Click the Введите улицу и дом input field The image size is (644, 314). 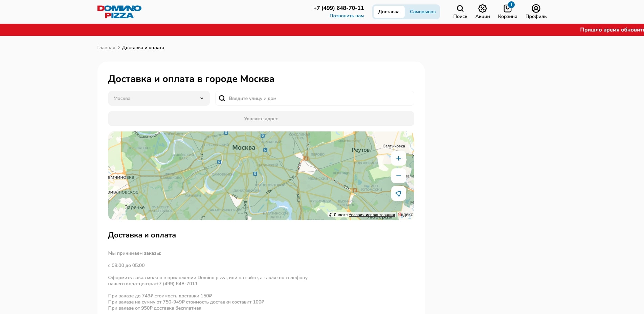[305, 98]
